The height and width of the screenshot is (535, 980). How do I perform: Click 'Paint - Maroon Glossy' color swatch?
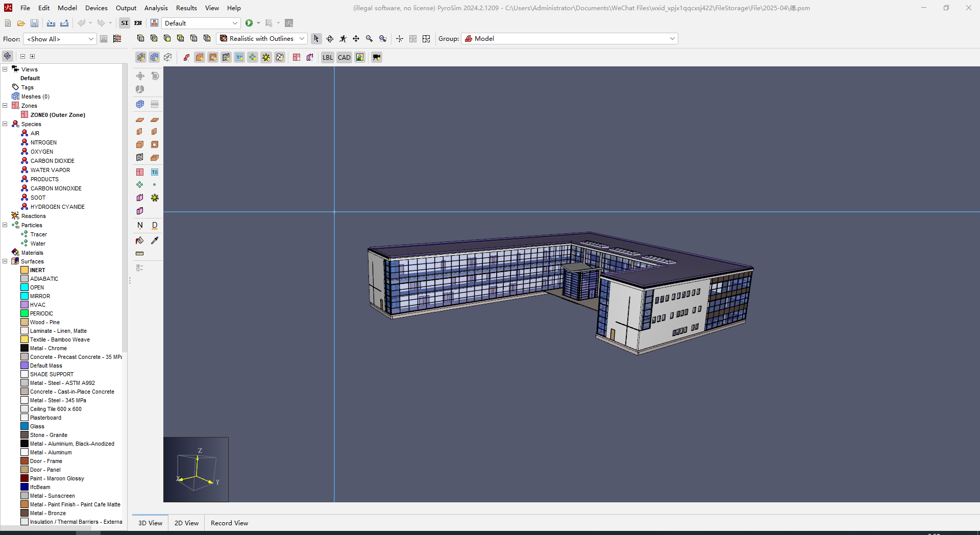[24, 478]
